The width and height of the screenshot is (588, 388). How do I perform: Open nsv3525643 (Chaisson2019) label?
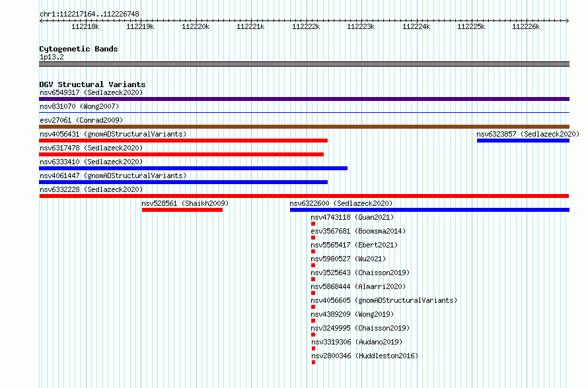point(360,273)
